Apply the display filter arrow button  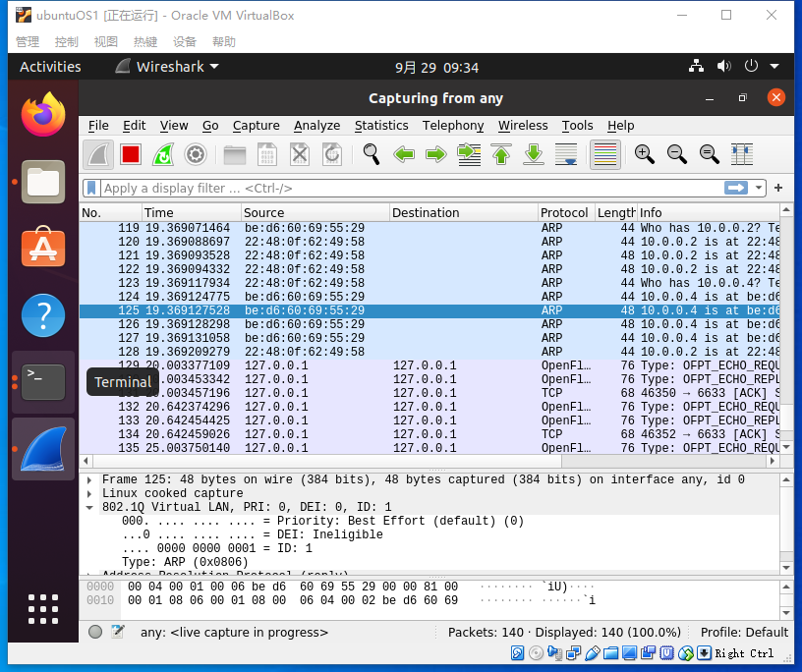pyautogui.click(x=736, y=189)
